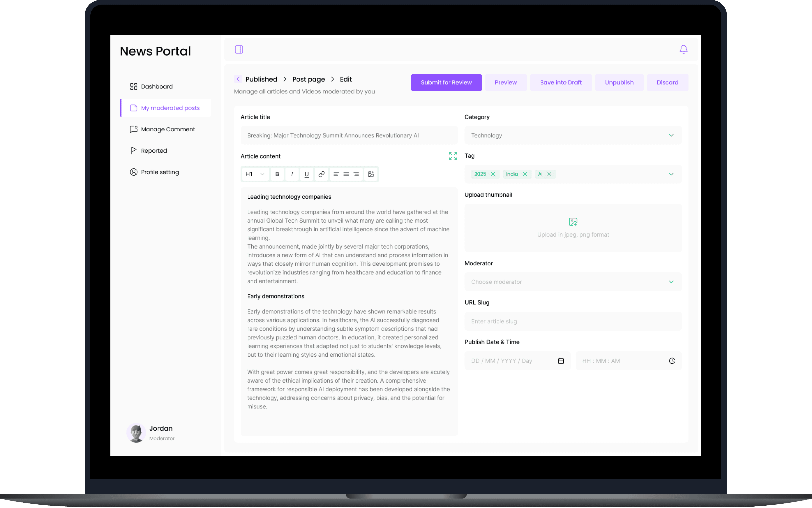Expand article content to fullscreen
The image size is (812, 508).
pyautogui.click(x=453, y=156)
